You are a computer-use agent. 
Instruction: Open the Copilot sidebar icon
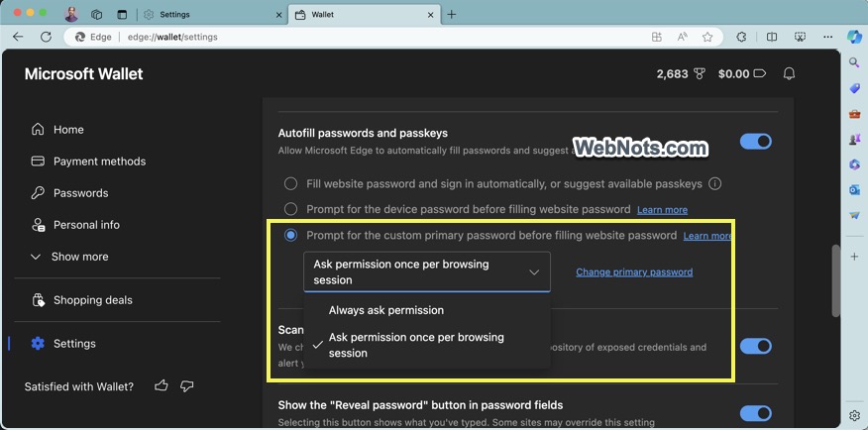click(854, 37)
